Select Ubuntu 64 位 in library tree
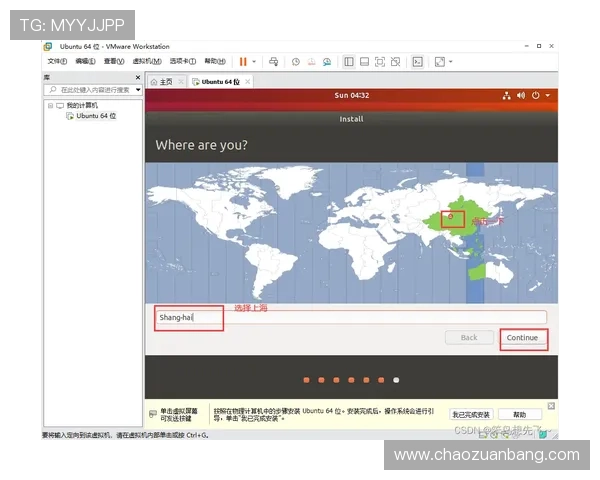The width and height of the screenshot is (600, 480). [96, 116]
